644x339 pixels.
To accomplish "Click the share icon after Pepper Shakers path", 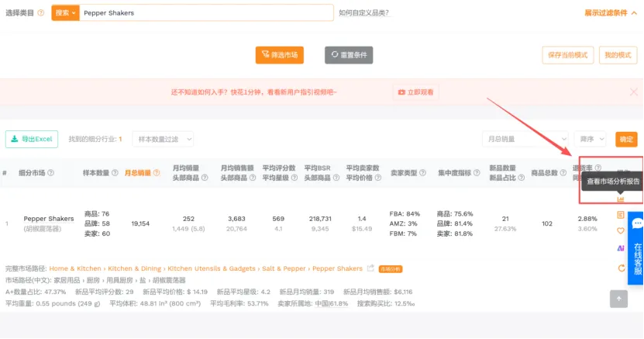I will click(x=370, y=268).
